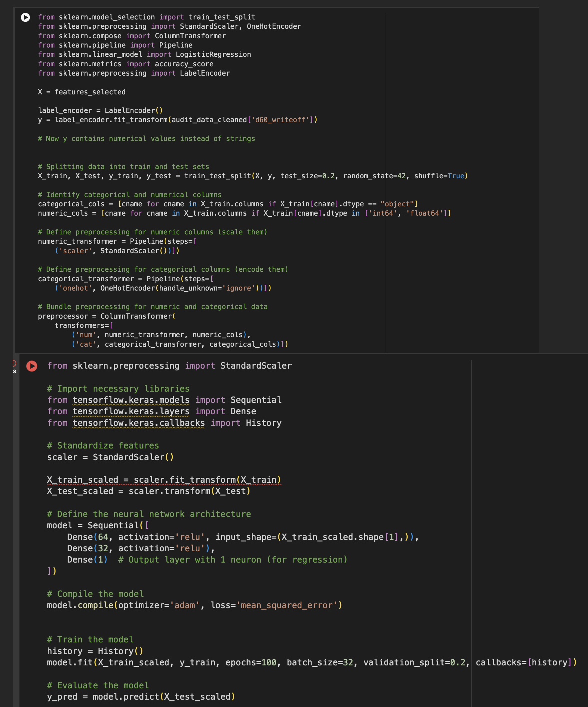Run the first sklearn imports code cell

coord(26,17)
